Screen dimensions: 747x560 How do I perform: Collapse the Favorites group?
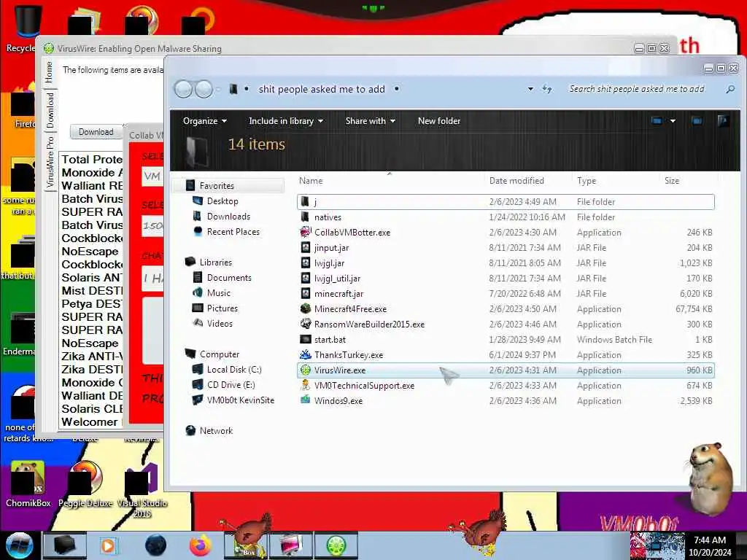coord(217,186)
